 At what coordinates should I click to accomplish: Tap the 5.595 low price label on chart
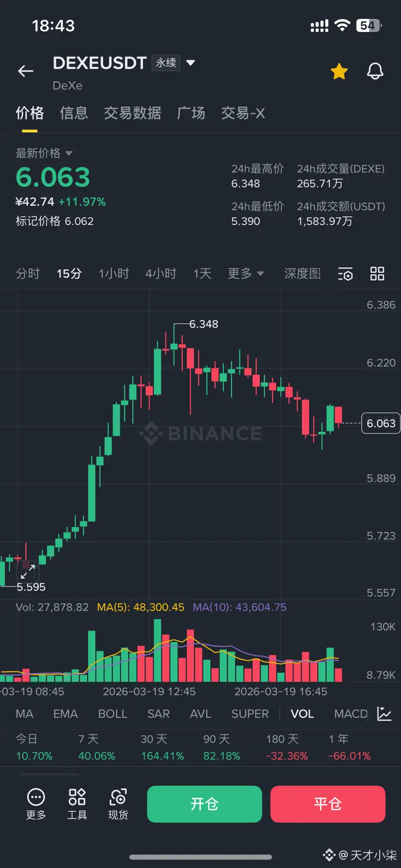(31, 587)
